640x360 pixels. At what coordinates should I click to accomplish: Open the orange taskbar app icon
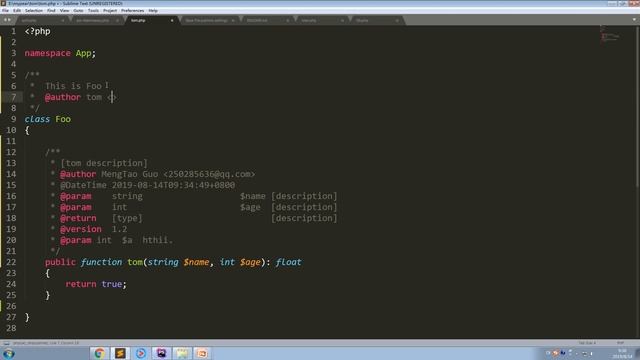point(202,353)
